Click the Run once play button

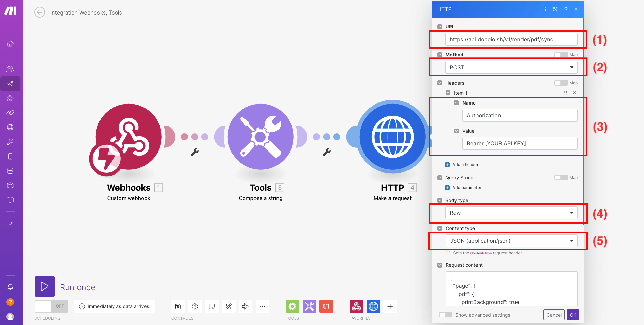coord(45,286)
